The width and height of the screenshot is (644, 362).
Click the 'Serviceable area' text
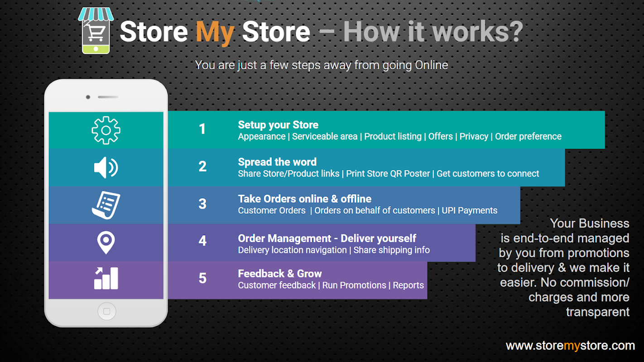click(x=325, y=137)
